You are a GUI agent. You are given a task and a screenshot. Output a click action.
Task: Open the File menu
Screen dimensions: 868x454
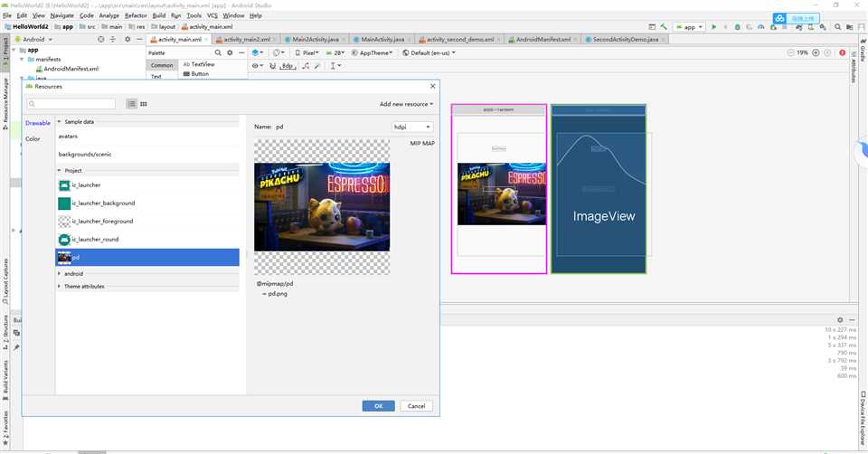[6, 15]
